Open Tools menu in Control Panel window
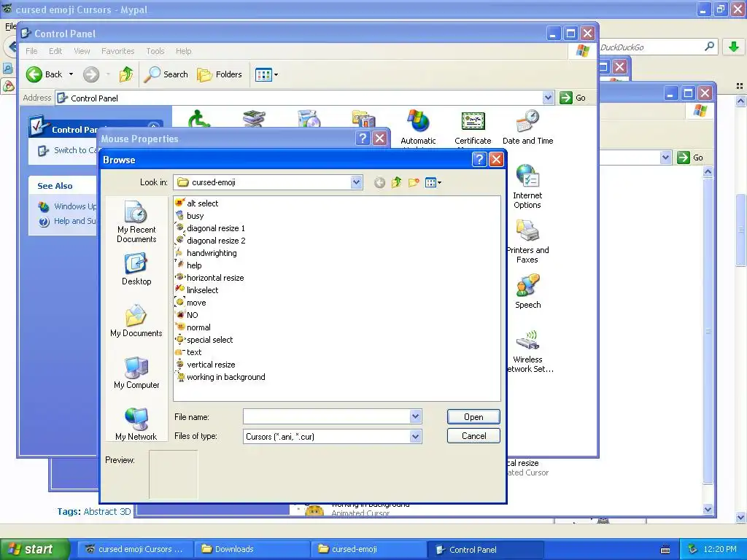 tap(155, 51)
